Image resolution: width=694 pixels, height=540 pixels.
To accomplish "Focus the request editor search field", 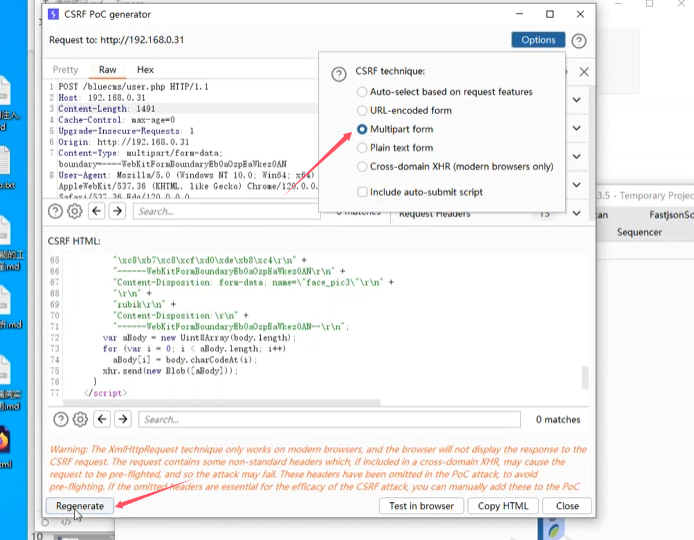I will click(x=227, y=212).
